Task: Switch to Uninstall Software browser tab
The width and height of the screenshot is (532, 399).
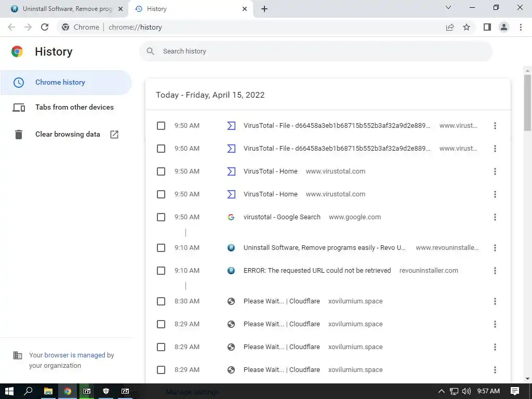Action: 64,9
